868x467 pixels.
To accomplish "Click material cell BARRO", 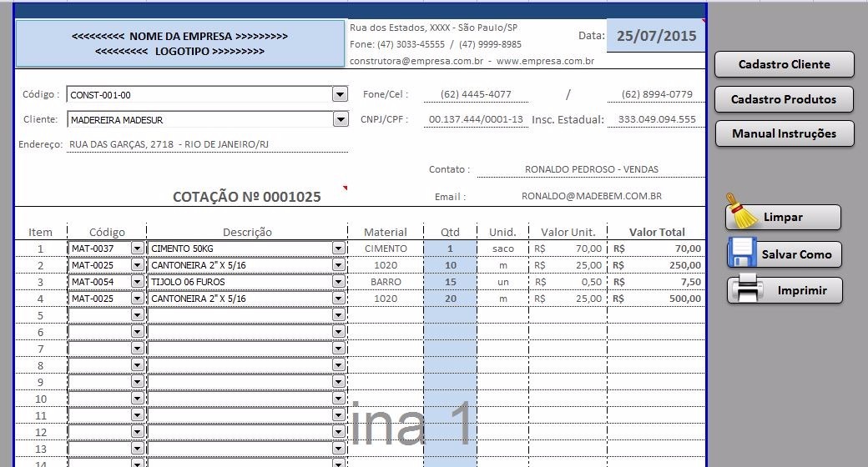I will [386, 282].
